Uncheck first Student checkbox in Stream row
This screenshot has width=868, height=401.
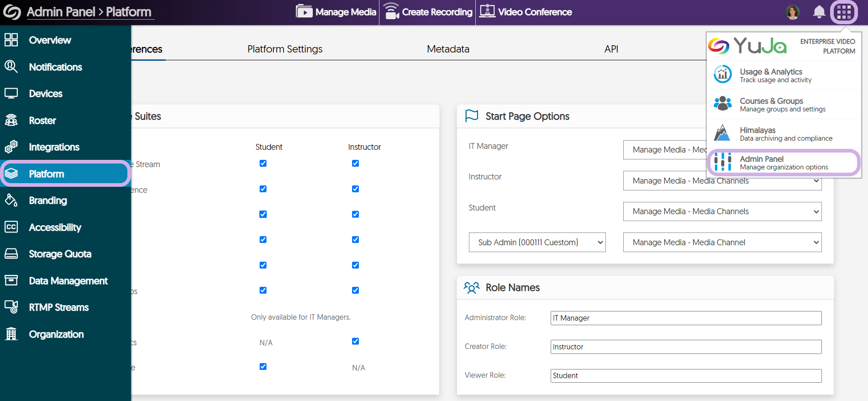tap(263, 164)
